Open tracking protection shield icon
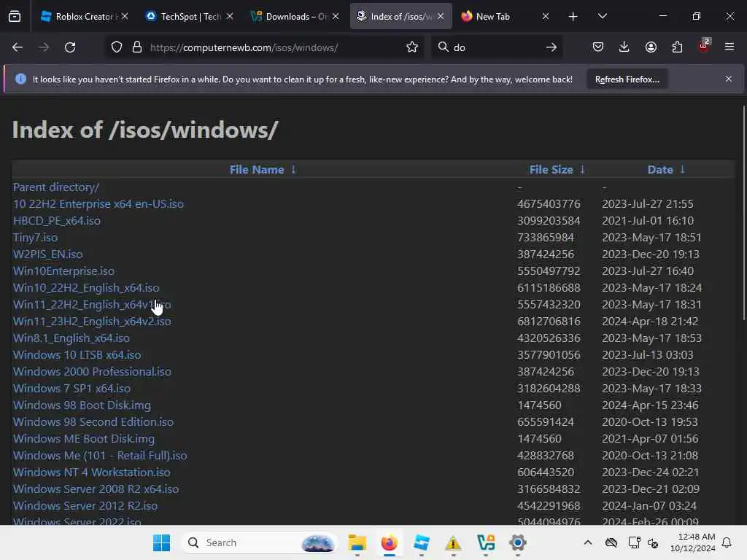747x560 pixels. (x=117, y=47)
